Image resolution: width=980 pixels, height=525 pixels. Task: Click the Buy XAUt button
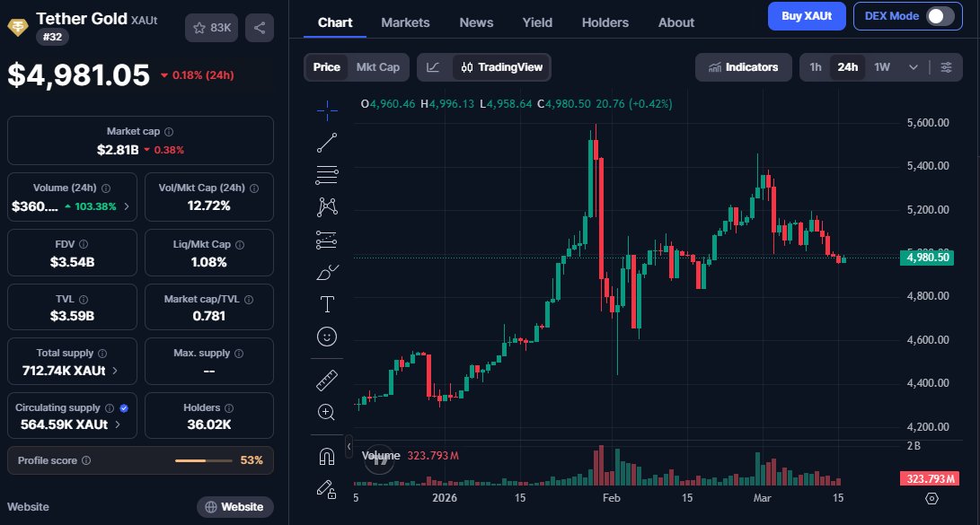(x=807, y=16)
